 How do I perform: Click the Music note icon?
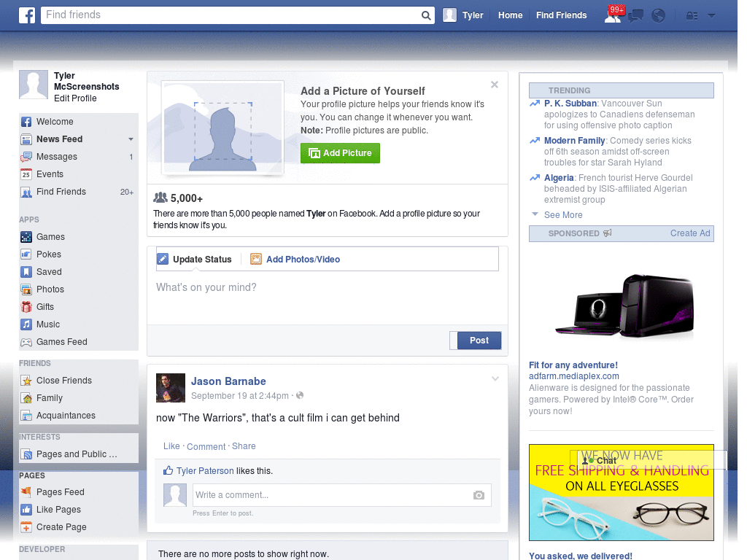(x=26, y=324)
